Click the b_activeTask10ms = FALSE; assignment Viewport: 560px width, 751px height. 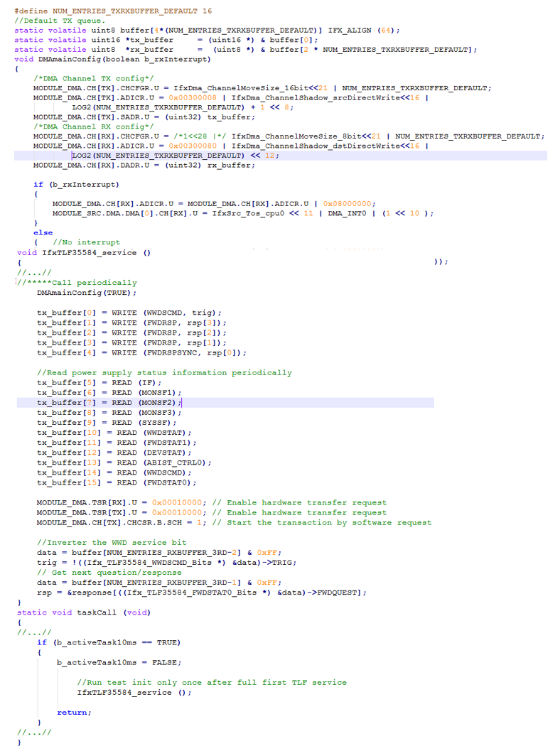(119, 662)
